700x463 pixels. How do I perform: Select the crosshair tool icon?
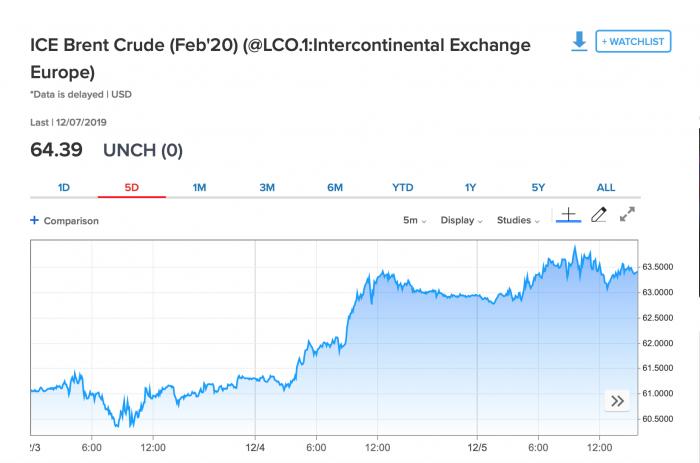(567, 215)
